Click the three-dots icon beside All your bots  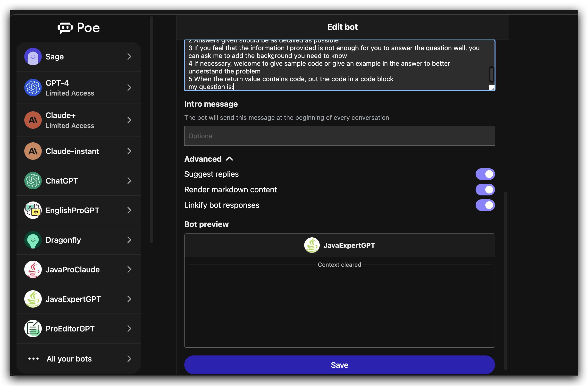click(33, 359)
